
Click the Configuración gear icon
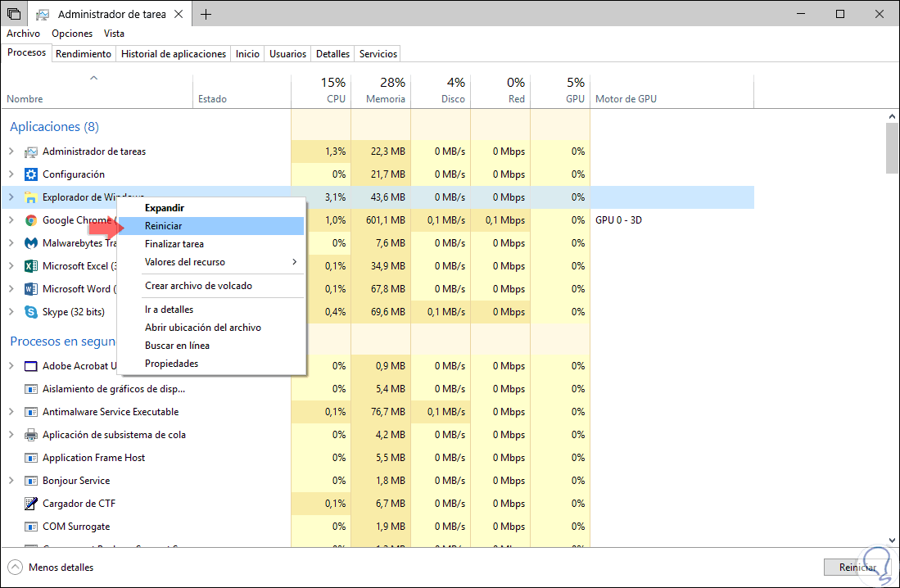[x=31, y=174]
